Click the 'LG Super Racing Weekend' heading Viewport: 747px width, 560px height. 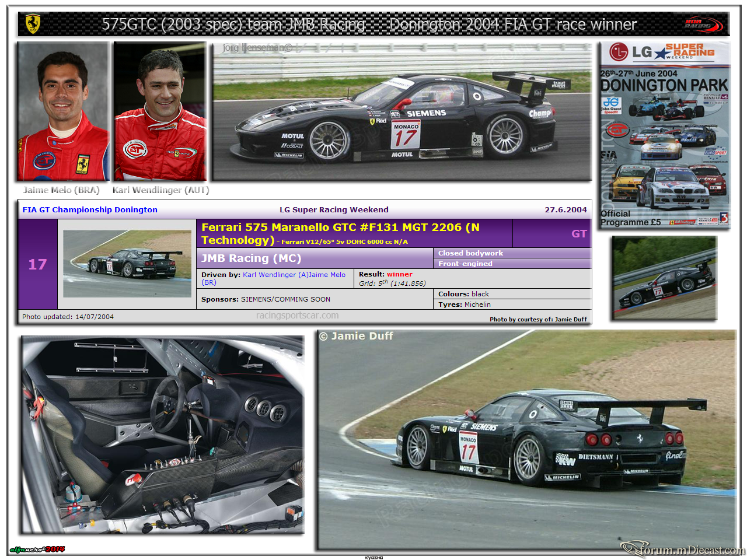(x=334, y=209)
